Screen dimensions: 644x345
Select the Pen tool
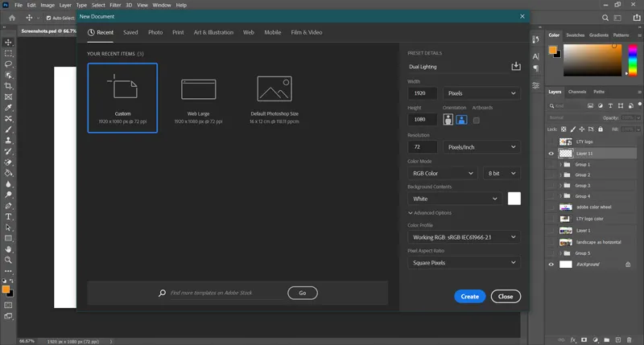click(8, 206)
